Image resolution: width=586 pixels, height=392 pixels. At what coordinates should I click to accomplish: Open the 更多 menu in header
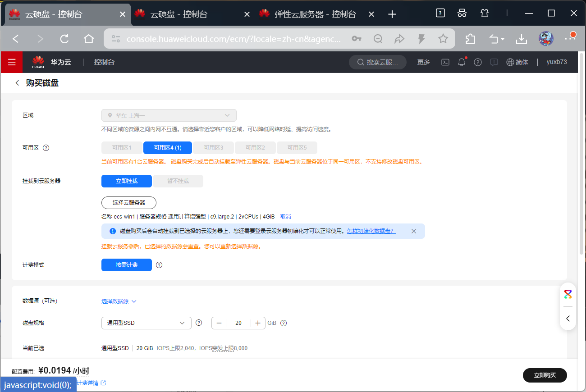point(424,62)
